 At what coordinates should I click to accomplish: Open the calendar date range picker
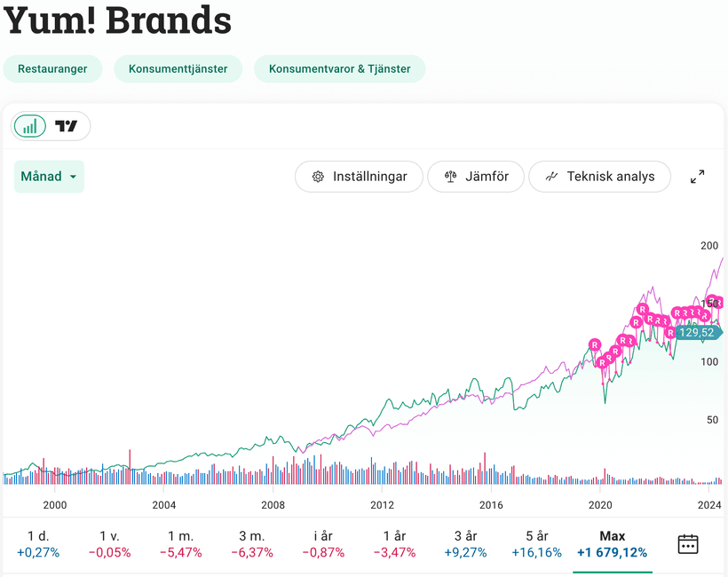[688, 544]
